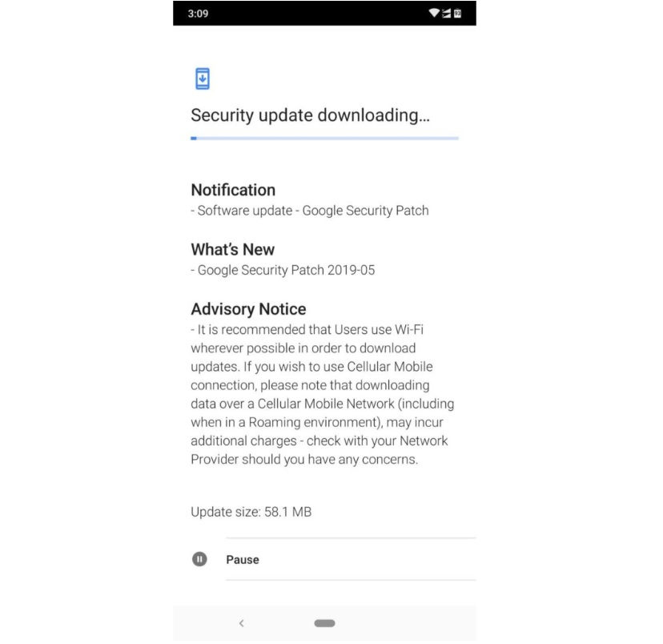Screen dimensions: 663x644
Task: Tap the What's New heading
Action: point(232,249)
